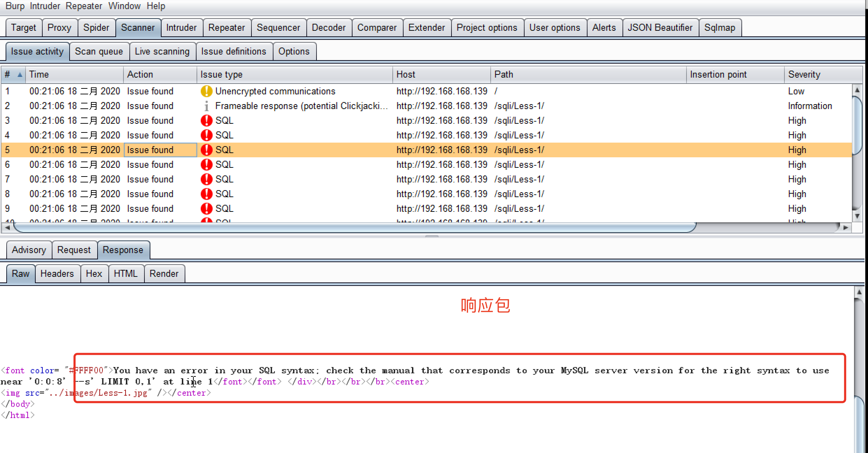This screenshot has height=453, width=868.
Task: Switch the response view to the Render tab
Action: (x=164, y=274)
